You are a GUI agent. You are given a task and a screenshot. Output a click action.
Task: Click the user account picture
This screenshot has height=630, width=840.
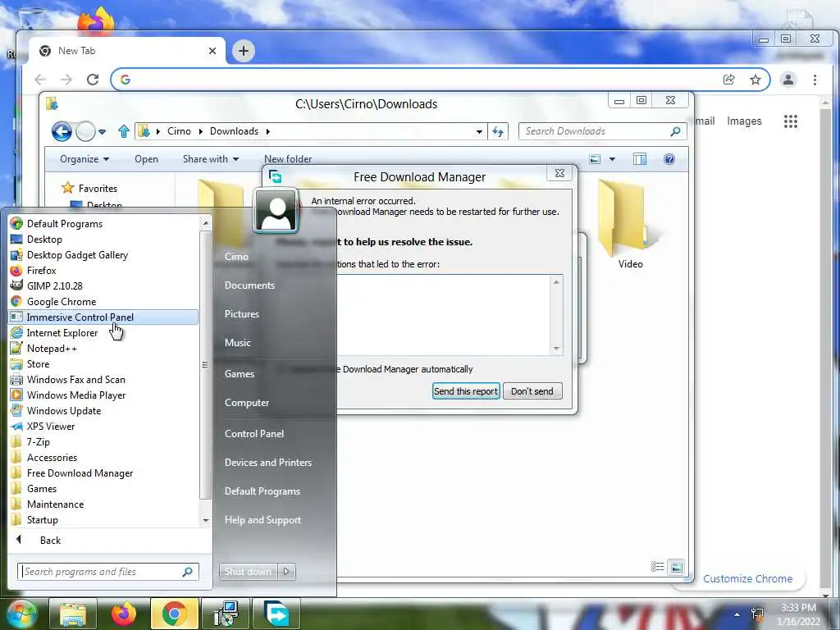(x=276, y=211)
